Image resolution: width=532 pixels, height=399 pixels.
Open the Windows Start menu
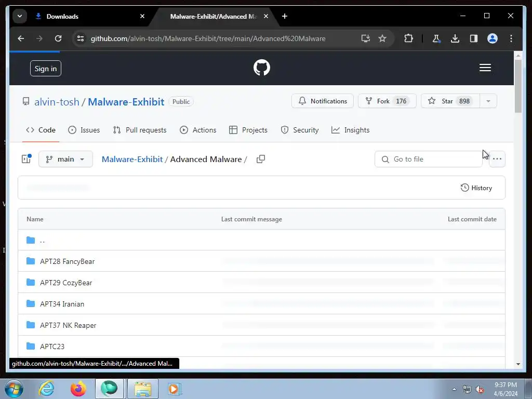point(14,389)
